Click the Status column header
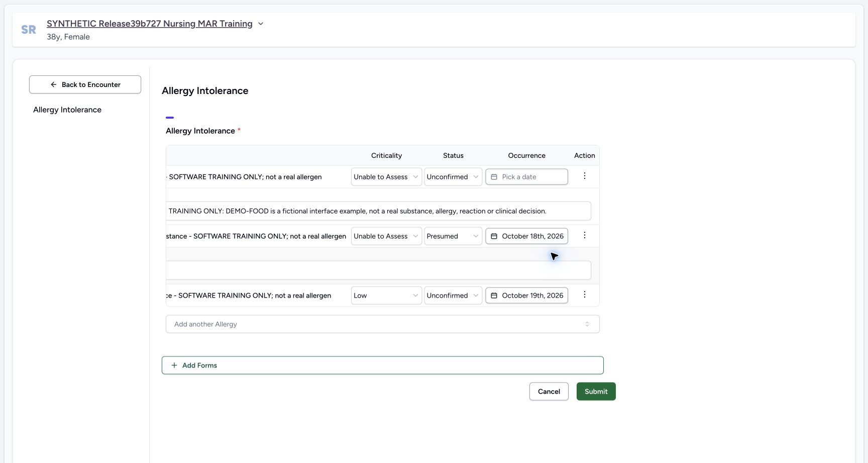868x463 pixels. tap(453, 156)
